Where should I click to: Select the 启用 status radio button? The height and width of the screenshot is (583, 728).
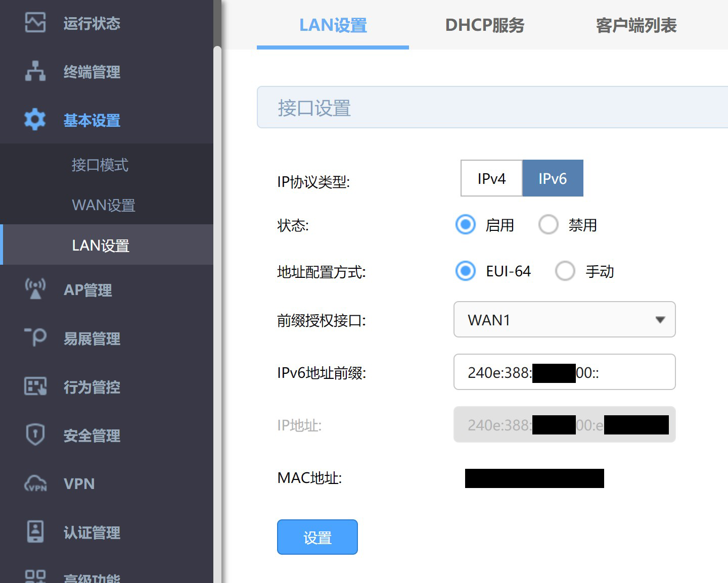tap(465, 224)
